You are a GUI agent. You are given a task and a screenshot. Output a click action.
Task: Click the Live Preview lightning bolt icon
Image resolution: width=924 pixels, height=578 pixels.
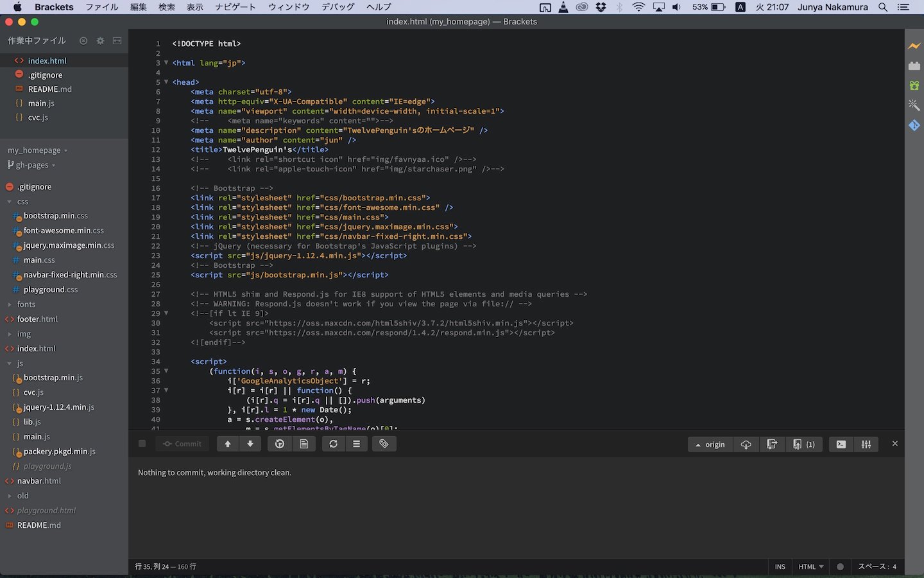914,46
